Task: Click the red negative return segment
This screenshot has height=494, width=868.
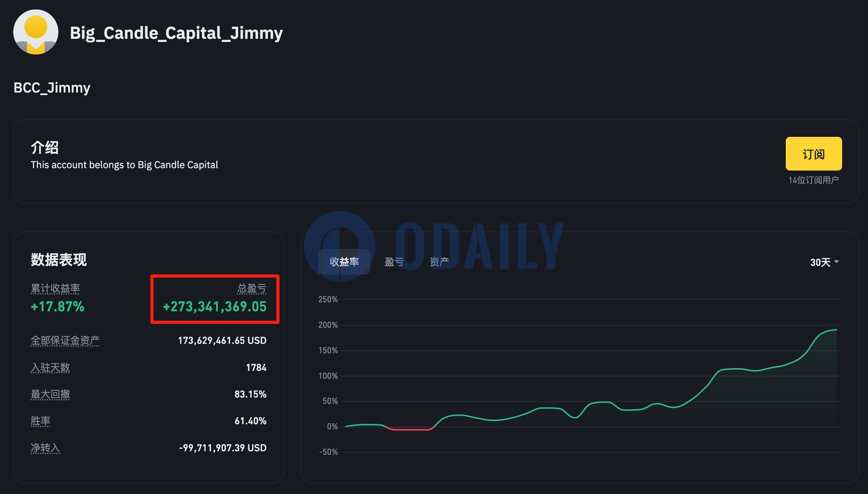Action: click(x=409, y=429)
